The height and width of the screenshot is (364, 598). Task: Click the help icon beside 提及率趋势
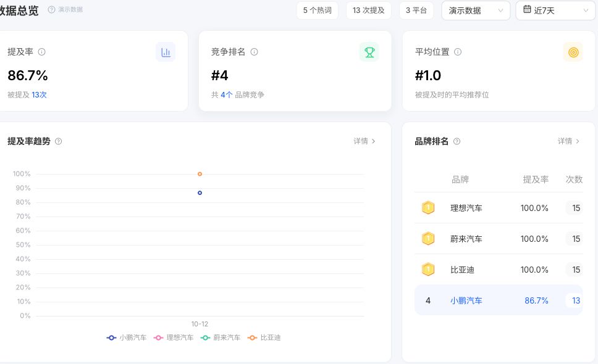coord(58,141)
